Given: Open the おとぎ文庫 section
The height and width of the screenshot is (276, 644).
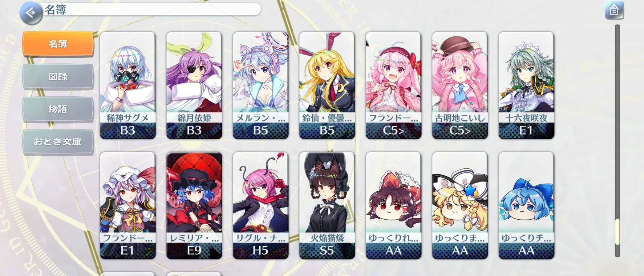Looking at the screenshot, I should tap(58, 142).
